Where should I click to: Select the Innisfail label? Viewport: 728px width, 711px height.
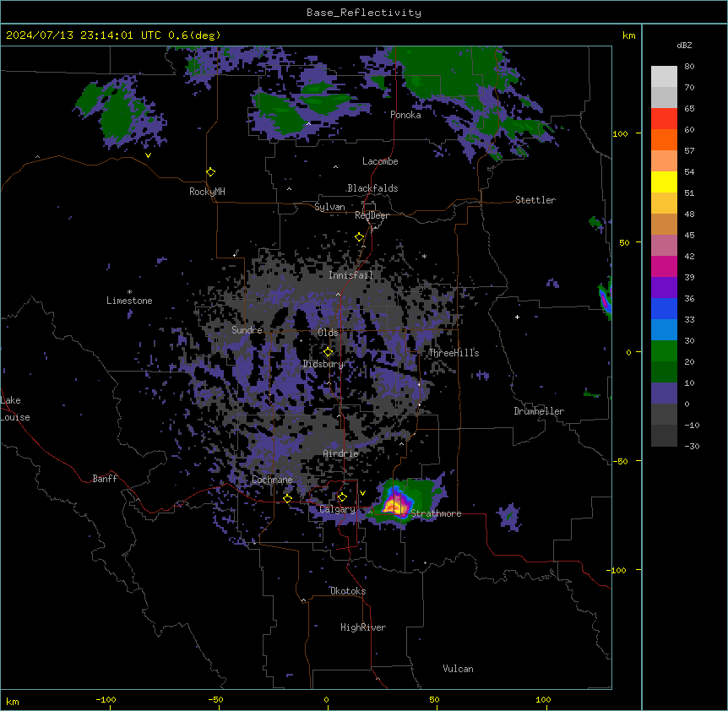point(350,275)
